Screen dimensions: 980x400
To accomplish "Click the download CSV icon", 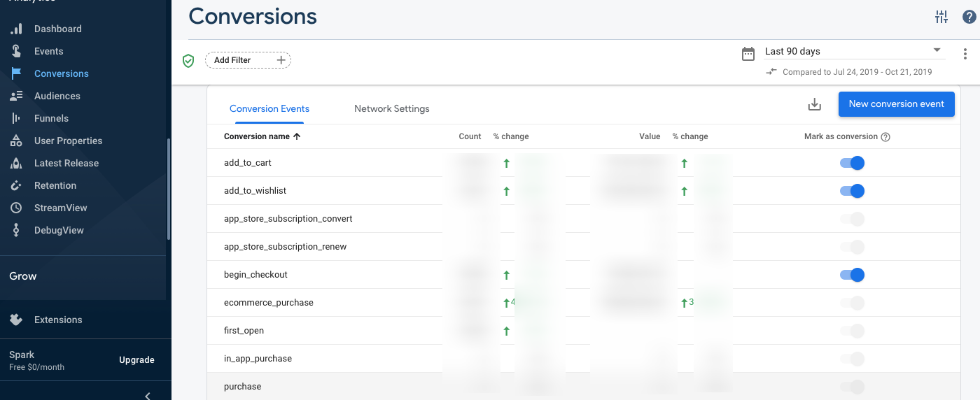I will click(x=814, y=104).
